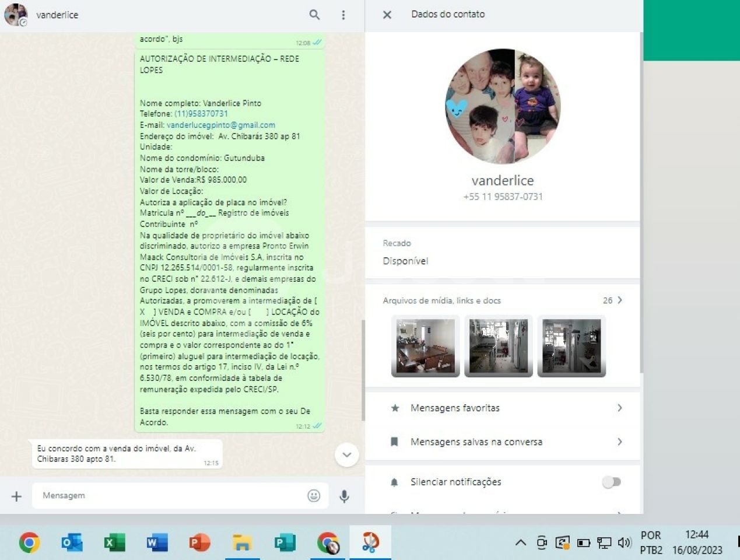This screenshot has height=560, width=740.
Task: Click the contact number +55 11 95837-0731
Action: (x=503, y=197)
